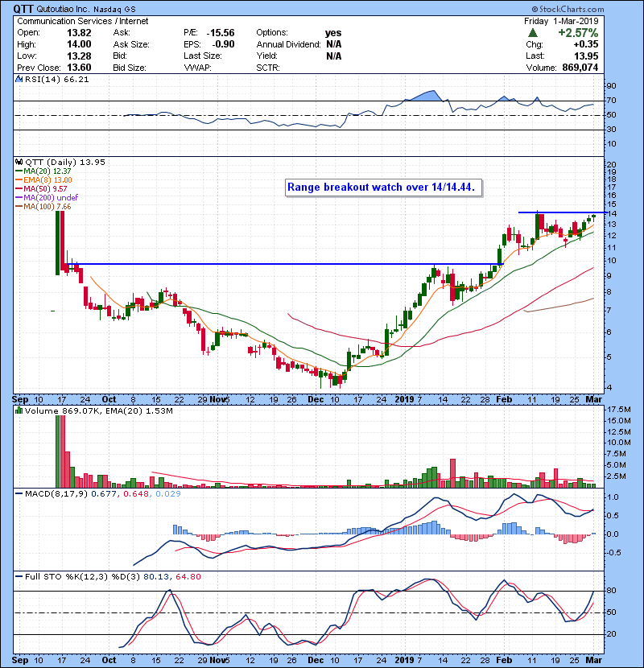Screen dimensions: 644x668
Task: Click the Yield N/A value
Action: pos(334,56)
